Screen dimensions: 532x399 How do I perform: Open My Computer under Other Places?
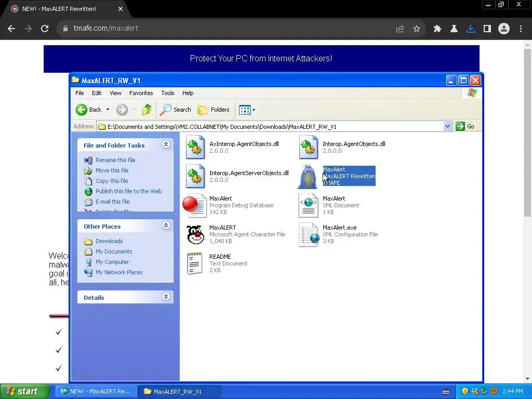pyautogui.click(x=112, y=262)
